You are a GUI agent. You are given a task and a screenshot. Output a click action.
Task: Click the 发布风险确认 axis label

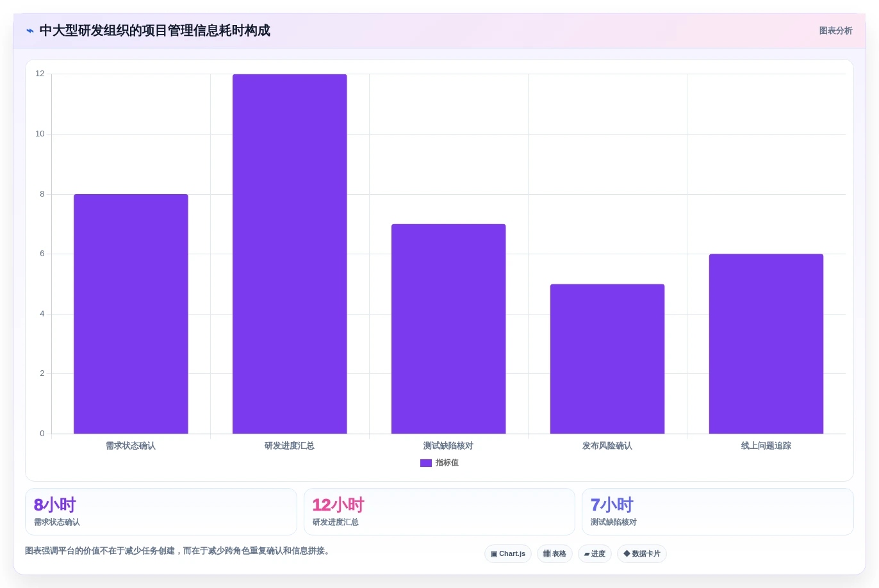coord(607,446)
